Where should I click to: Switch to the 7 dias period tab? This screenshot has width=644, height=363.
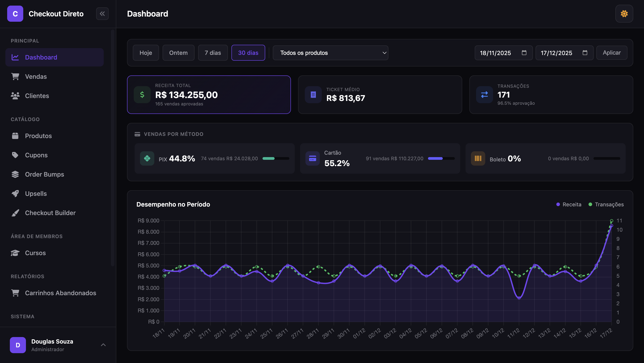click(x=213, y=53)
